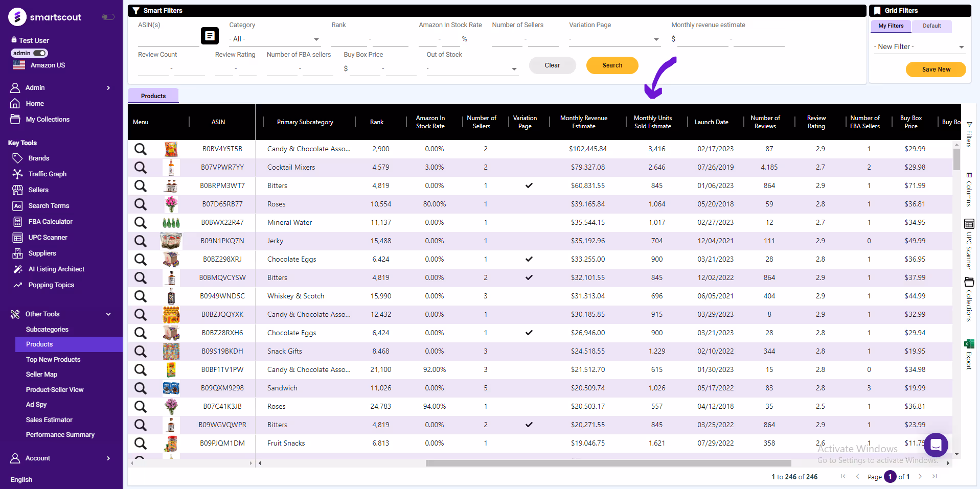The height and width of the screenshot is (489, 980).
Task: Open the Variation Page dropdown
Action: [x=614, y=39]
